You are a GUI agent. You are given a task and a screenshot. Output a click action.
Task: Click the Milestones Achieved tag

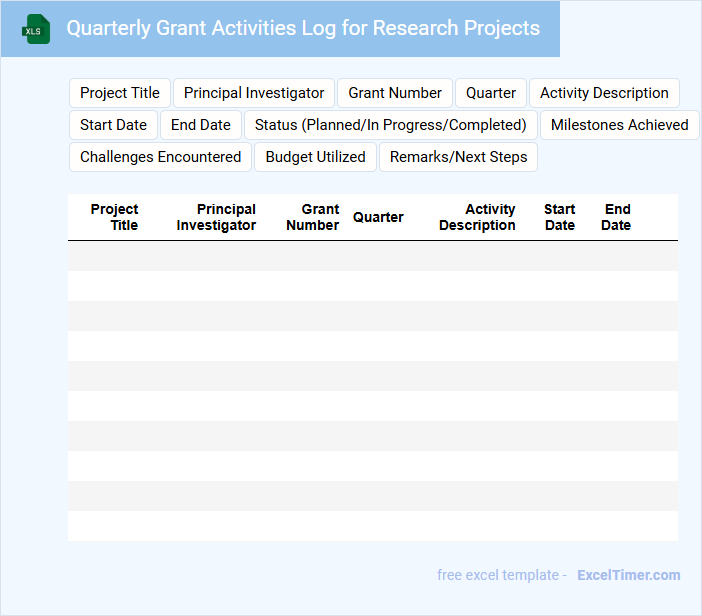619,125
